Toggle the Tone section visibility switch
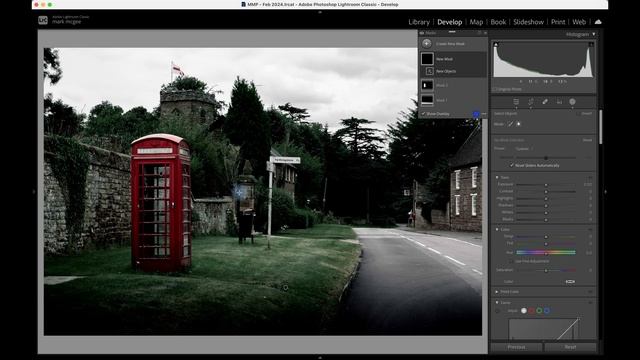 (590, 178)
